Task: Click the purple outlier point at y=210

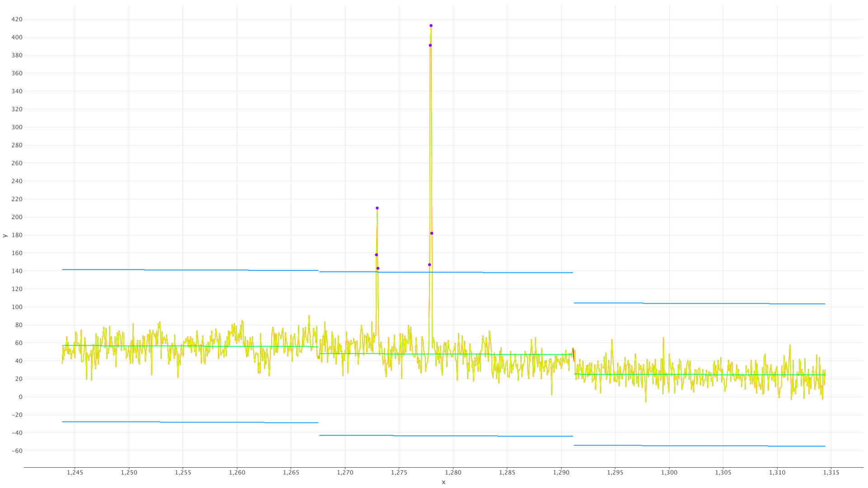Action: coord(377,208)
